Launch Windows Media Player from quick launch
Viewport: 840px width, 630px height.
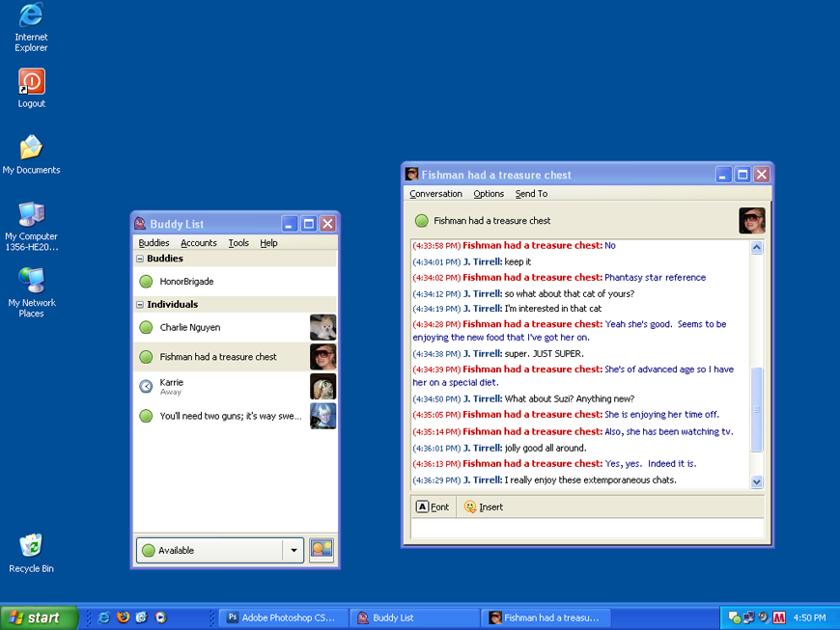[160, 617]
